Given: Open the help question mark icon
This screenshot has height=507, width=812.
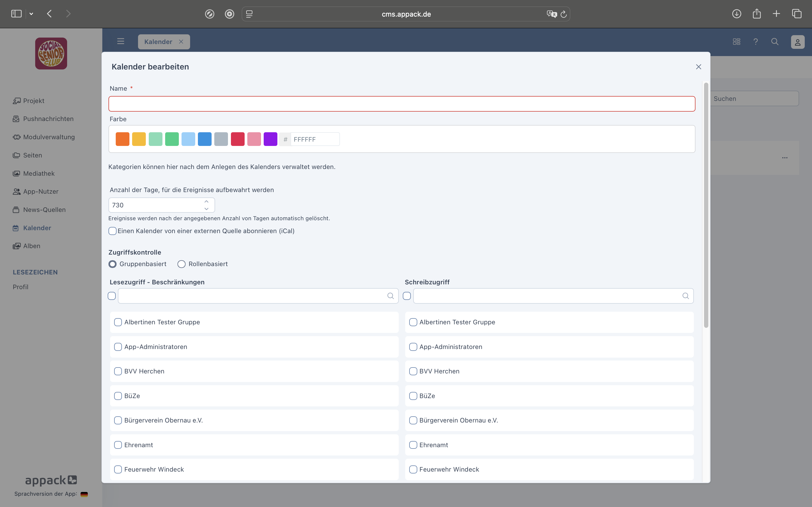Looking at the screenshot, I should click(756, 42).
